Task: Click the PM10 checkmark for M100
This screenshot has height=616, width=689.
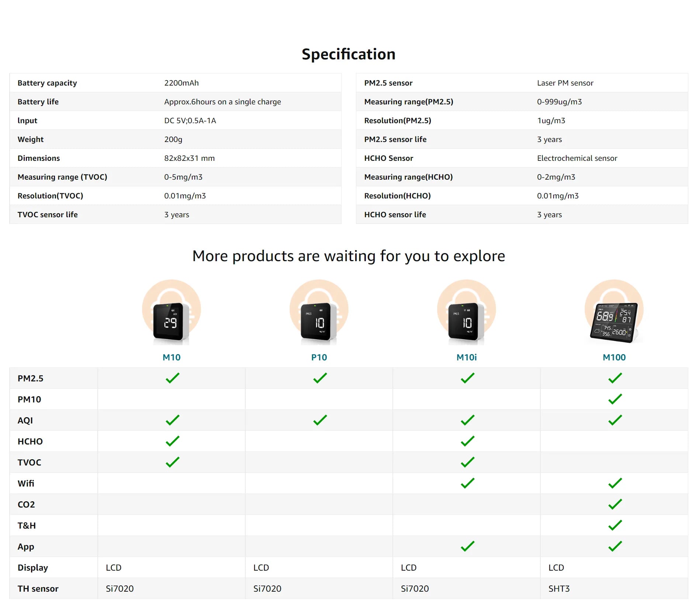Action: tap(615, 399)
